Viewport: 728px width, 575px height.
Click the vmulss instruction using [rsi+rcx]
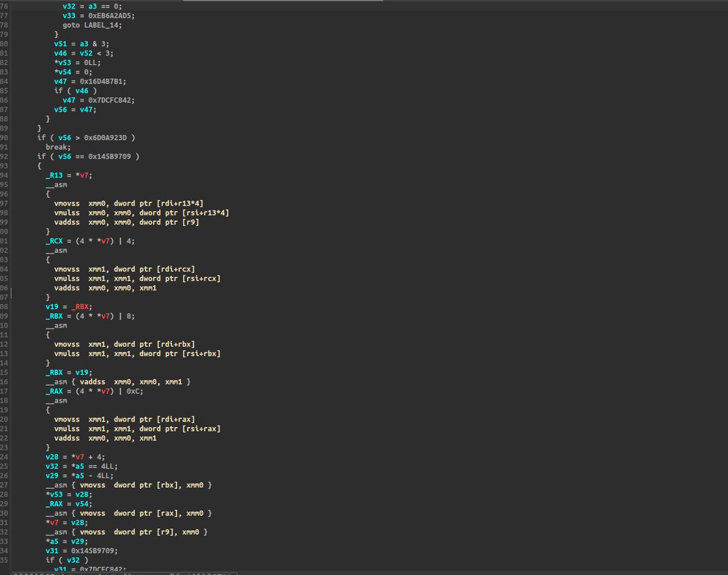pyautogui.click(x=137, y=279)
